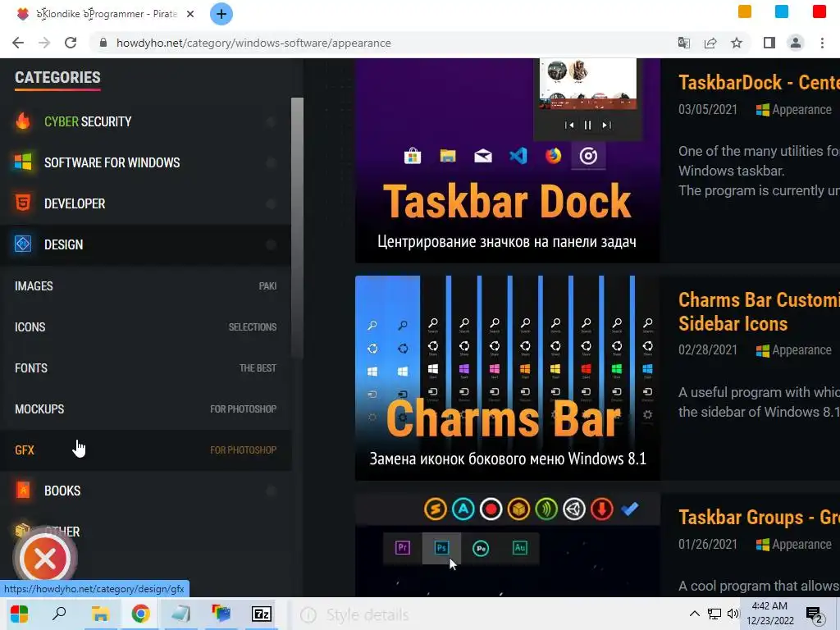Click the Windows logo icon beside Software for Windows

point(22,162)
